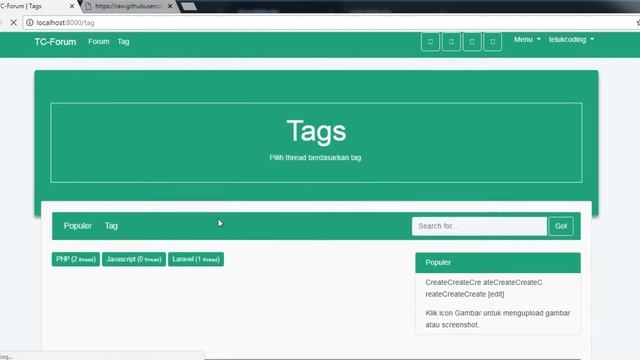The width and height of the screenshot is (640, 360).
Task: Click the Tags page heading
Action: (x=316, y=131)
